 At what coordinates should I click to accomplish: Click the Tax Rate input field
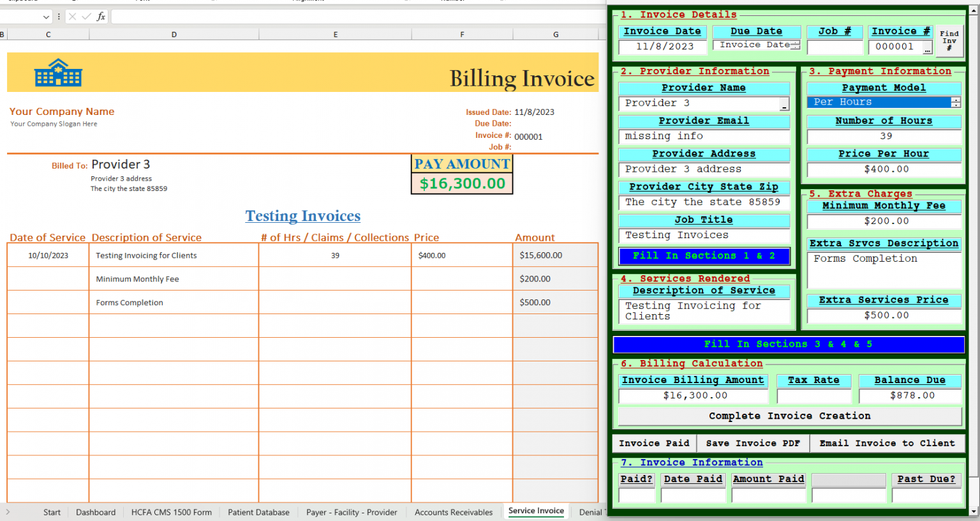tap(813, 396)
